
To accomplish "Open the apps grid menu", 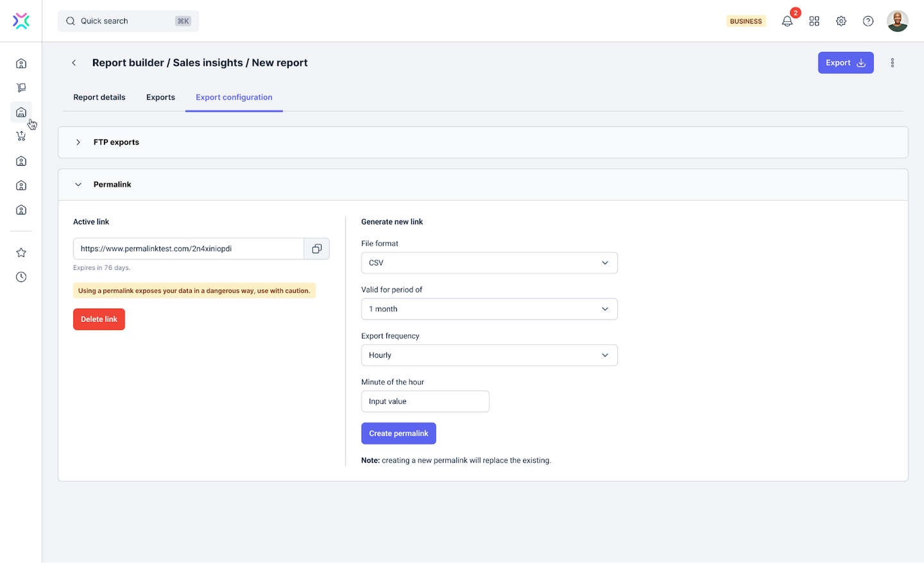I will pyautogui.click(x=814, y=21).
